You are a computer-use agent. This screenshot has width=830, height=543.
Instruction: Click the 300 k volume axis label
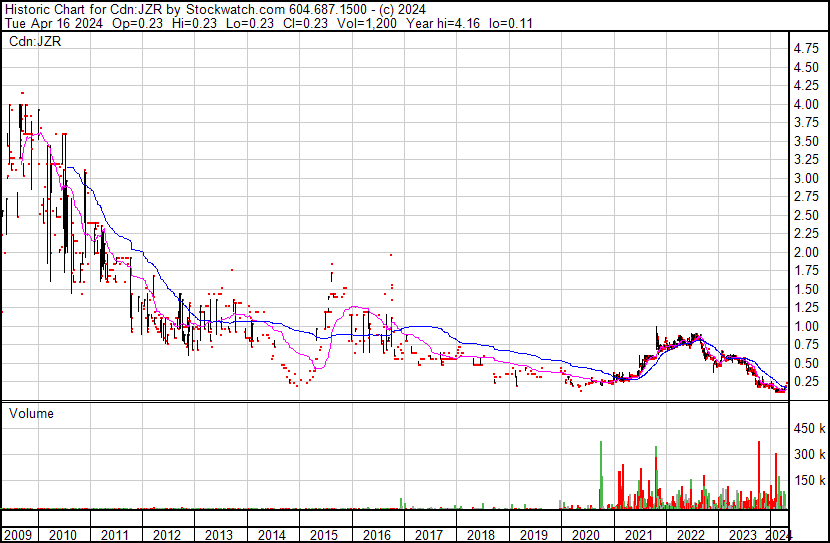[808, 455]
